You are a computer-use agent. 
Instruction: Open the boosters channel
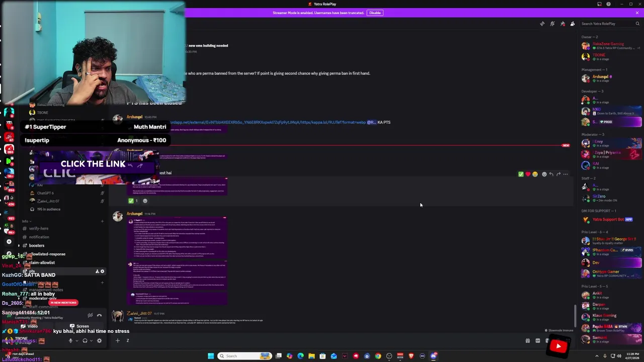coord(37,245)
